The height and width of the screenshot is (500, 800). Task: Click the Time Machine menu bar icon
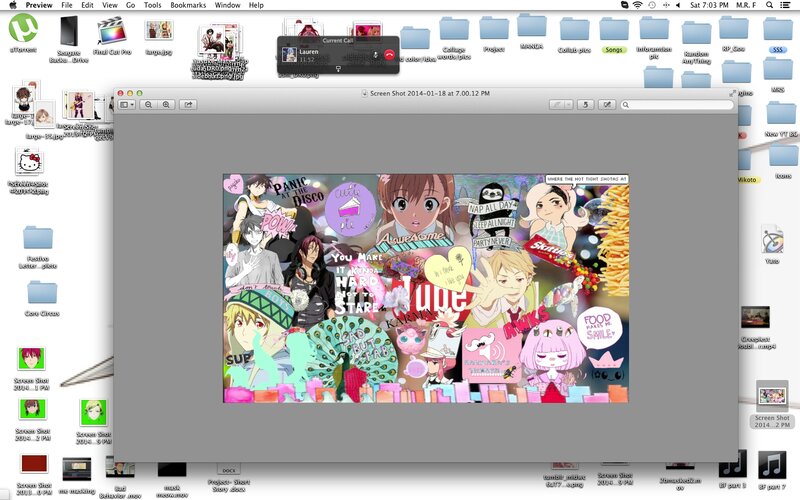[652, 5]
